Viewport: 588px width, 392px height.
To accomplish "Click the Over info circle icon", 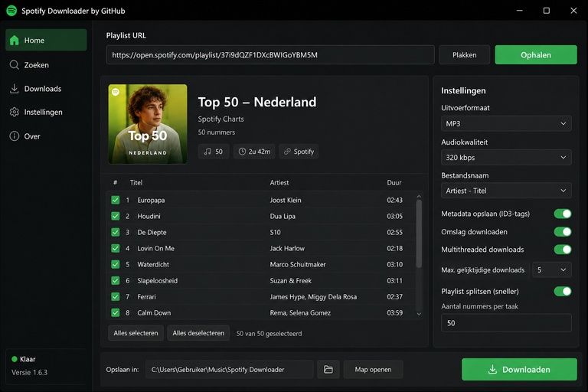I will click(15, 136).
